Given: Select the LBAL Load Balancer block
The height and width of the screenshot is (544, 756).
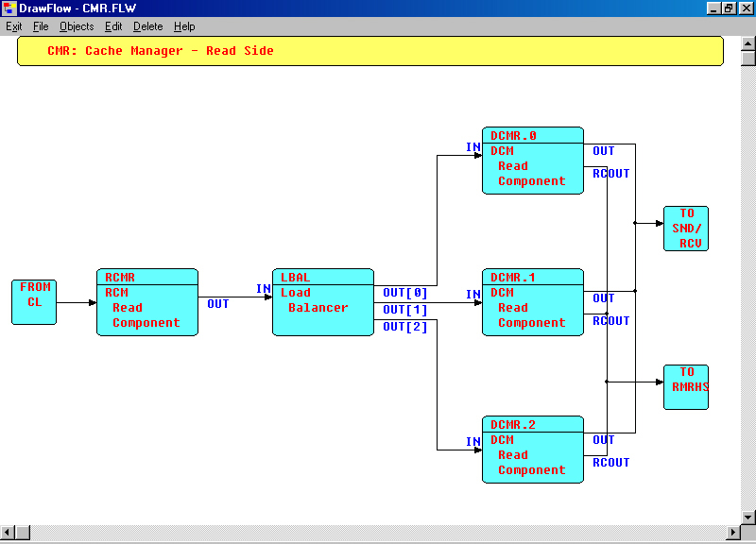Looking at the screenshot, I should pos(323,302).
